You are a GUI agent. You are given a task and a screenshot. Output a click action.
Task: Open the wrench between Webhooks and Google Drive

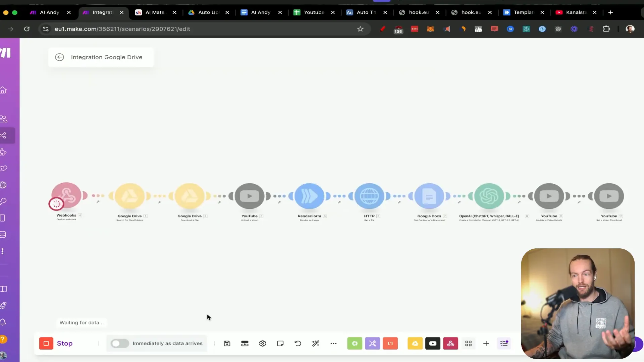(x=98, y=202)
